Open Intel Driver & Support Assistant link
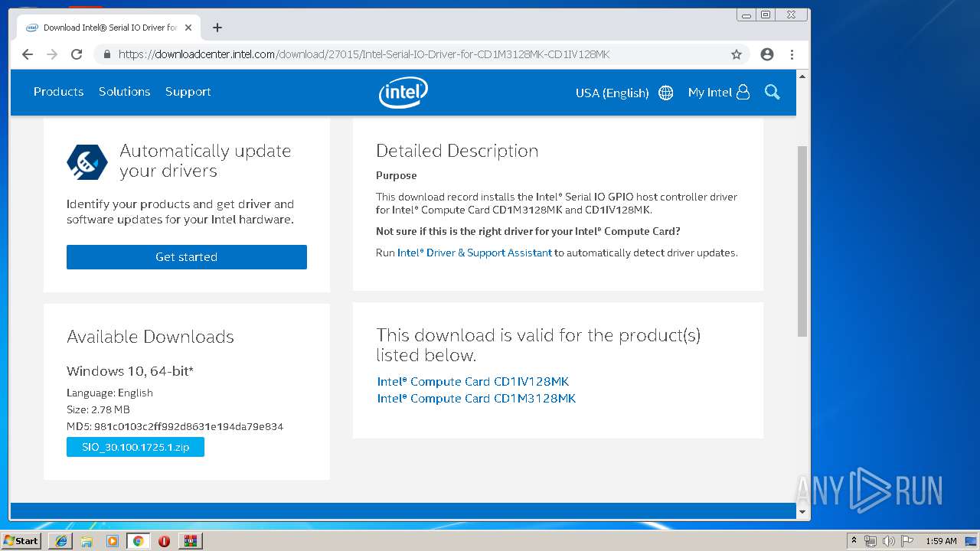Screen dimensions: 980x551 point(475,253)
